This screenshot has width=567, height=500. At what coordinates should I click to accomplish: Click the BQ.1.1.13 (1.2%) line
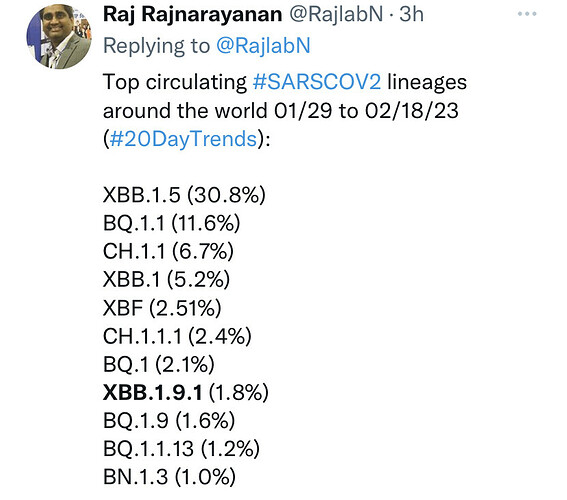click(182, 449)
